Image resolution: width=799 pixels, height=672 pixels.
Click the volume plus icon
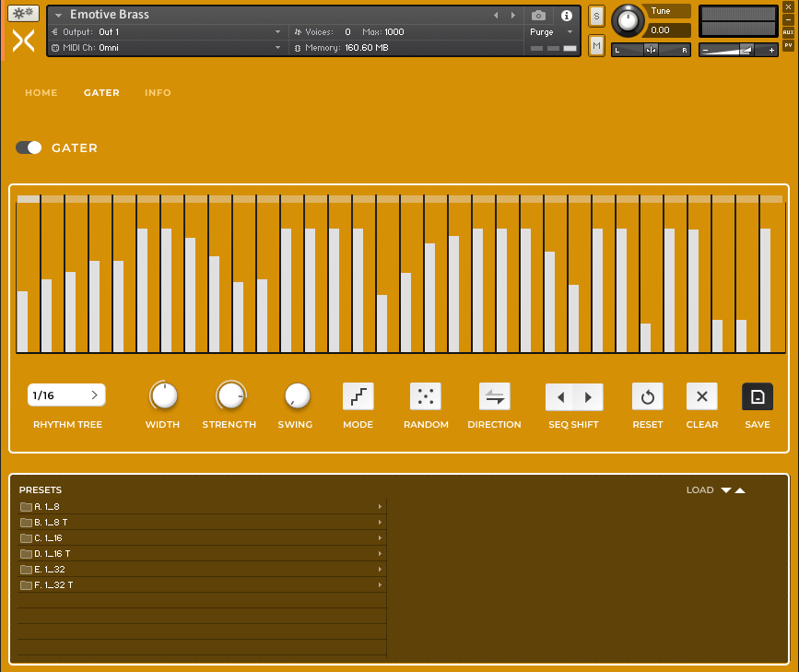771,50
